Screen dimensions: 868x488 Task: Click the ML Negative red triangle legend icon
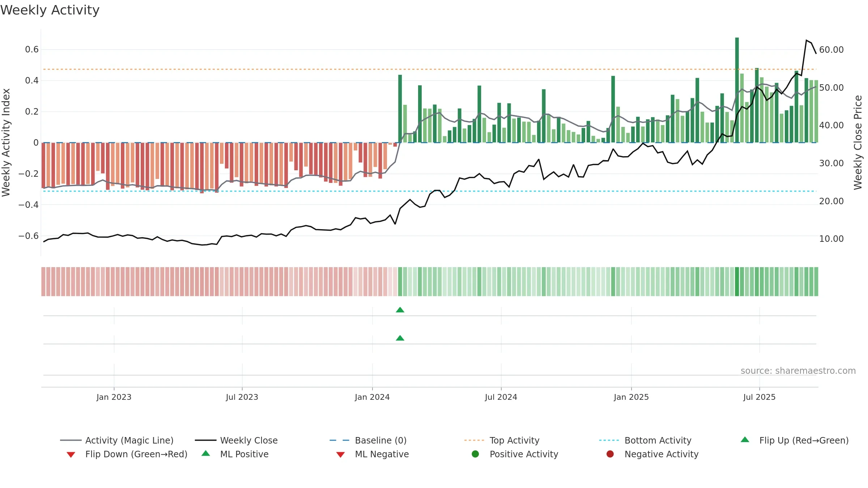(340, 455)
